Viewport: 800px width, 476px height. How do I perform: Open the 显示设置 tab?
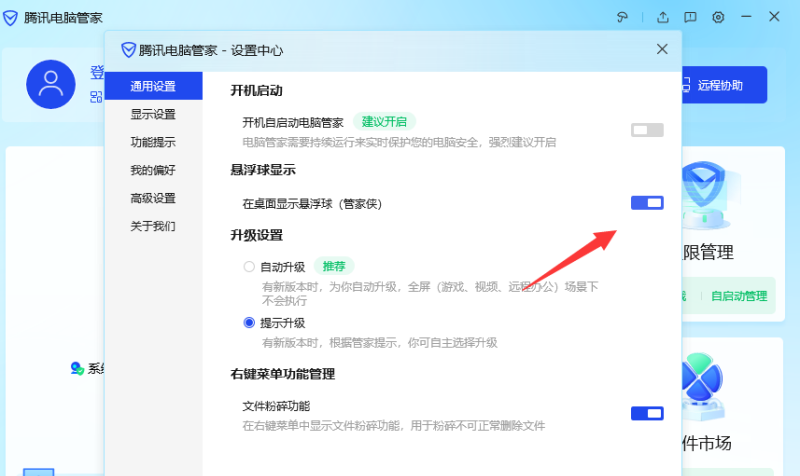pos(154,114)
